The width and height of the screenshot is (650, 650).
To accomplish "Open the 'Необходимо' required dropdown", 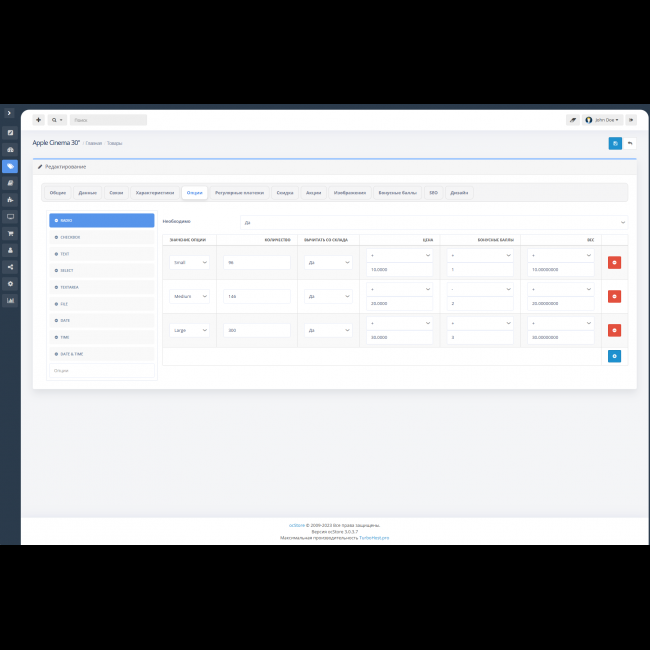I will [434, 222].
